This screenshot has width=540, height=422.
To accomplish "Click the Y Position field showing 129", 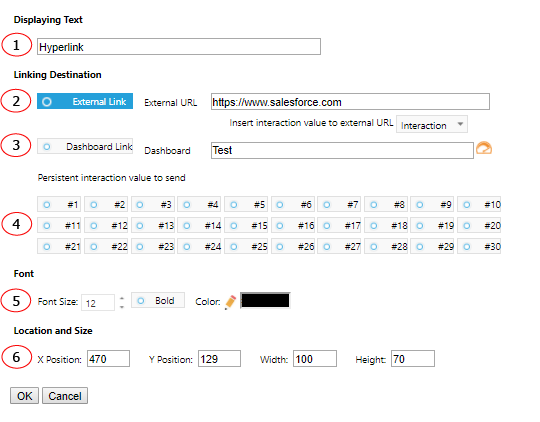I will (x=219, y=359).
